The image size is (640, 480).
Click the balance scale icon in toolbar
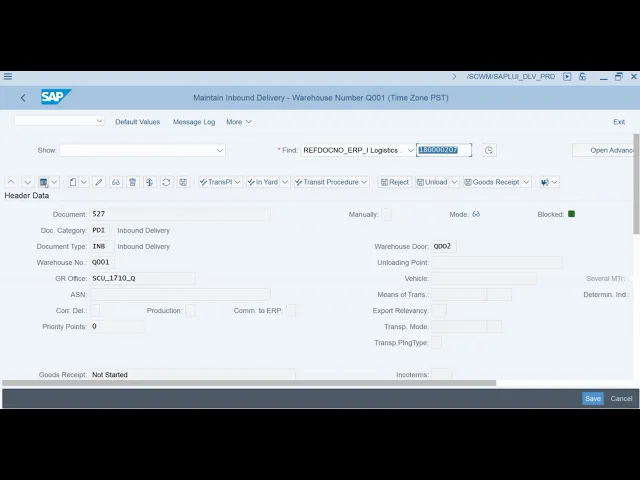pyautogui.click(x=149, y=182)
